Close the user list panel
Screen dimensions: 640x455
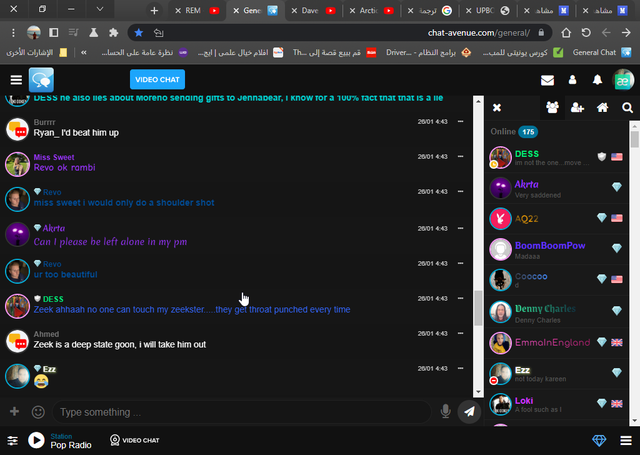click(x=497, y=108)
